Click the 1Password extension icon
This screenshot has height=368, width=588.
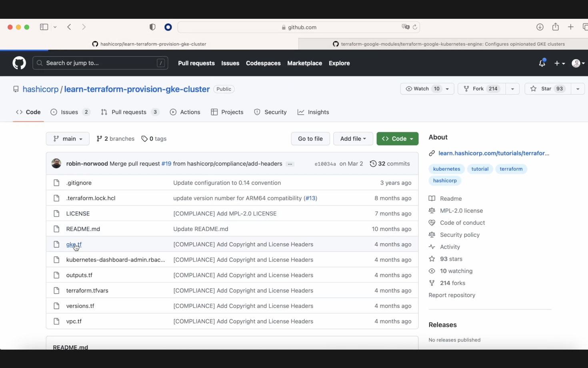(x=168, y=27)
